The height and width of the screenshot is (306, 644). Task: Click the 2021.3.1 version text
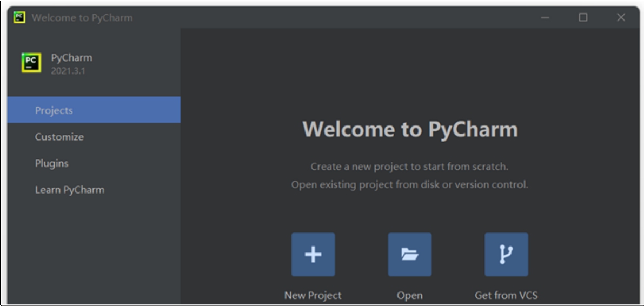(x=68, y=71)
